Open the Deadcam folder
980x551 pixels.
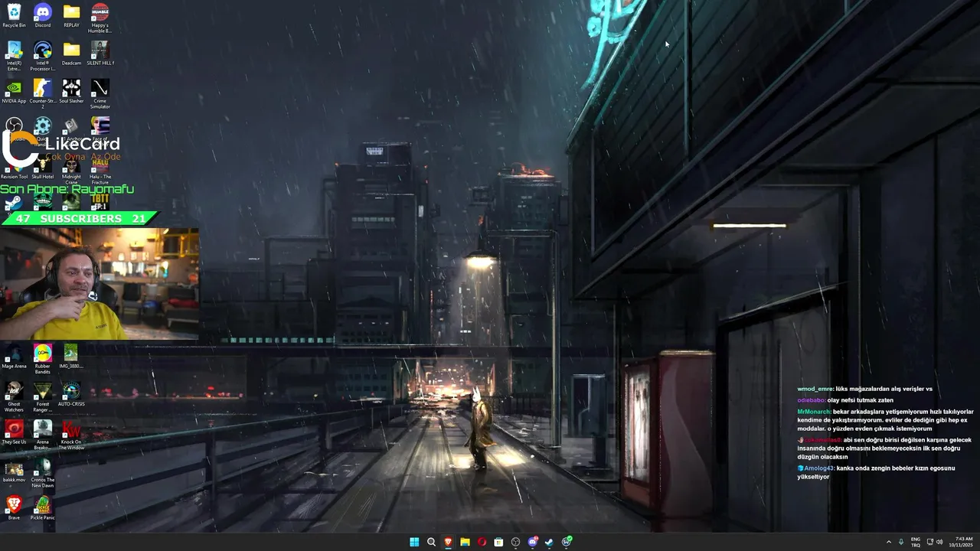coord(71,54)
